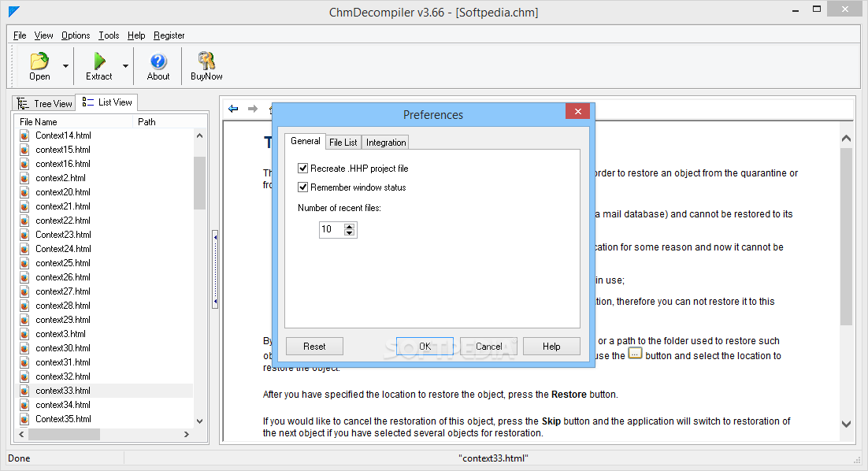Image resolution: width=868 pixels, height=471 pixels.
Task: Switch to List View tab
Action: tap(107, 102)
